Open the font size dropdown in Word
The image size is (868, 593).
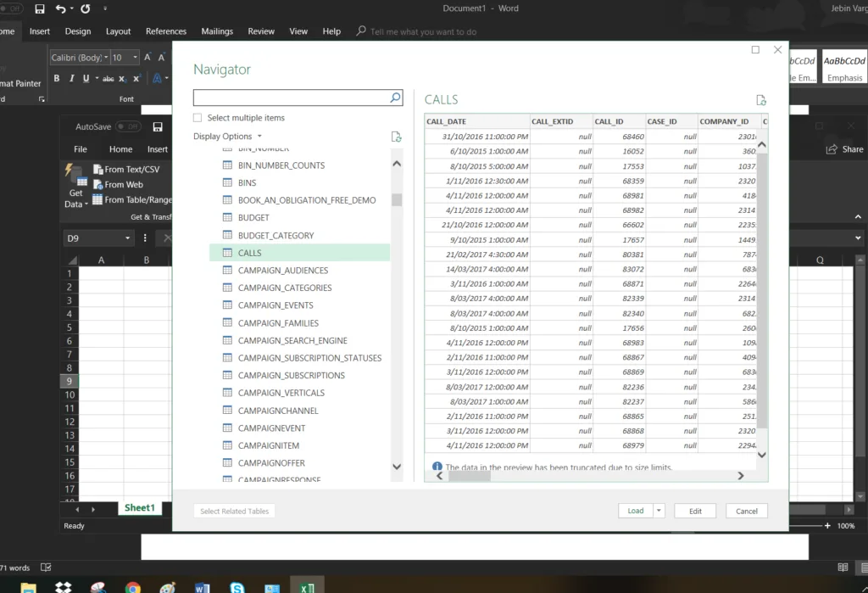pos(134,58)
